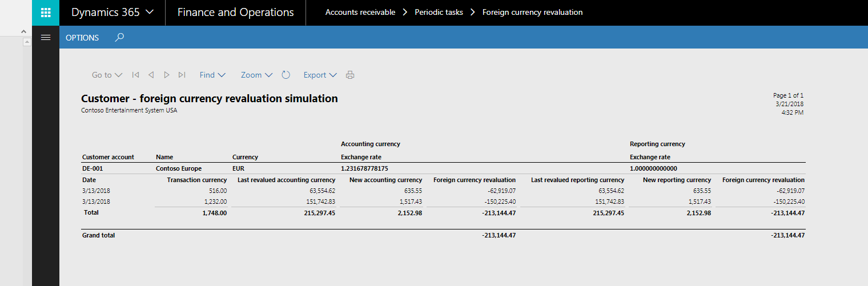Expand the Zoom level dropdown

coord(256,75)
